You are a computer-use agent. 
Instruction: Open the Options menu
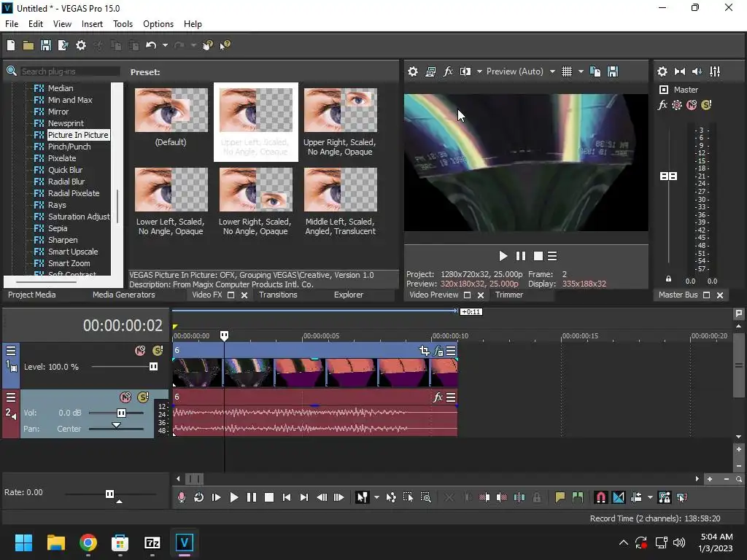click(x=158, y=24)
